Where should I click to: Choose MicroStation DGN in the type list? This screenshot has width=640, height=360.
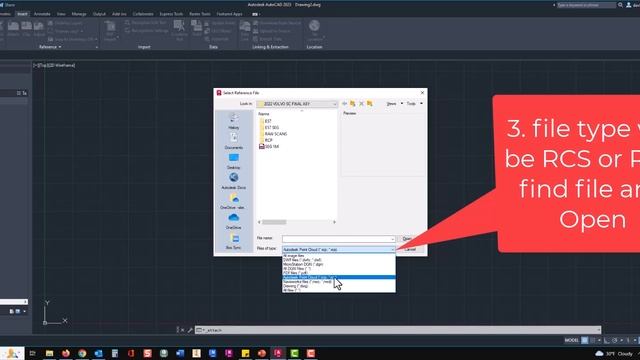click(339, 264)
